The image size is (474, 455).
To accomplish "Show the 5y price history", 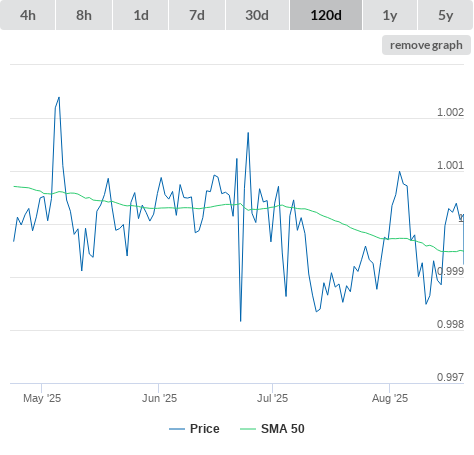I will (445, 15).
